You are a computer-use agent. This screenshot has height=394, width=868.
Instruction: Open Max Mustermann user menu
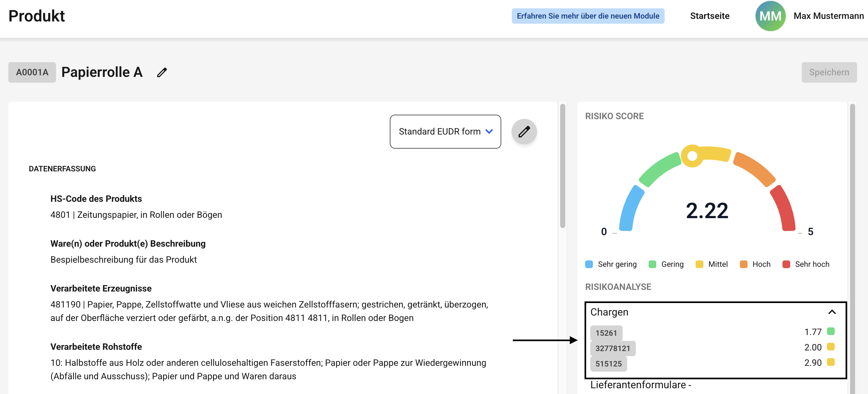tap(828, 16)
